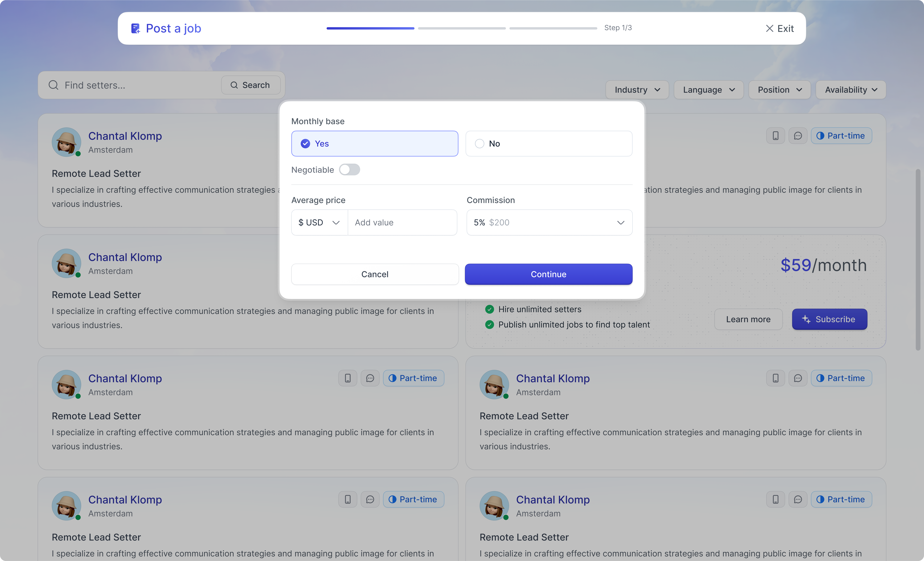Viewport: 924px width, 561px height.
Task: Click Chantal Klomp avatar on first card
Action: click(66, 142)
